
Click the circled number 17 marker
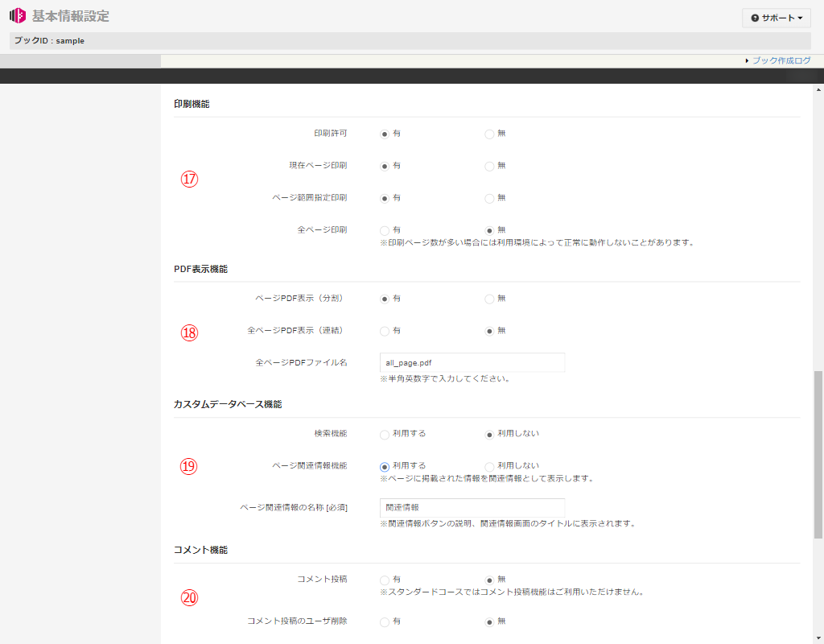coord(189,180)
